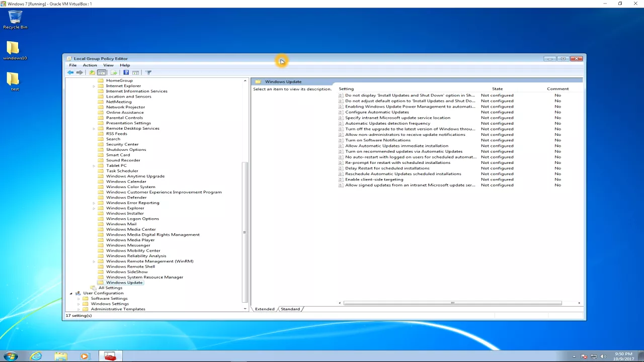This screenshot has height=362, width=644.
Task: Select Allow Automatic Updates immediate installation
Action: [396, 146]
